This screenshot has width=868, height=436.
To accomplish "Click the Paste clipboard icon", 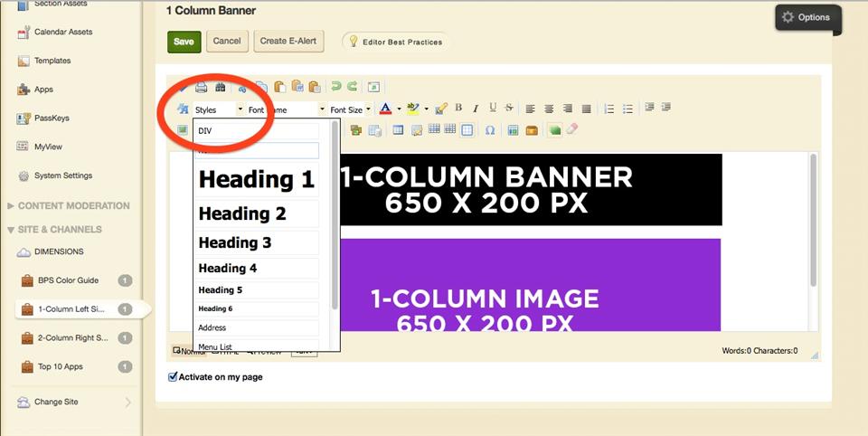I will pyautogui.click(x=280, y=87).
